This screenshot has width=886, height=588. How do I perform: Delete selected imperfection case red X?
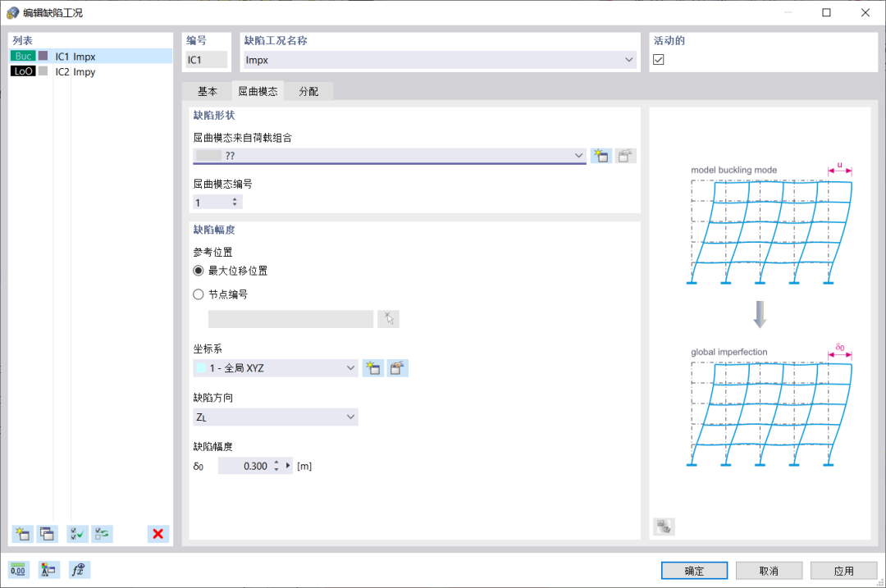158,534
